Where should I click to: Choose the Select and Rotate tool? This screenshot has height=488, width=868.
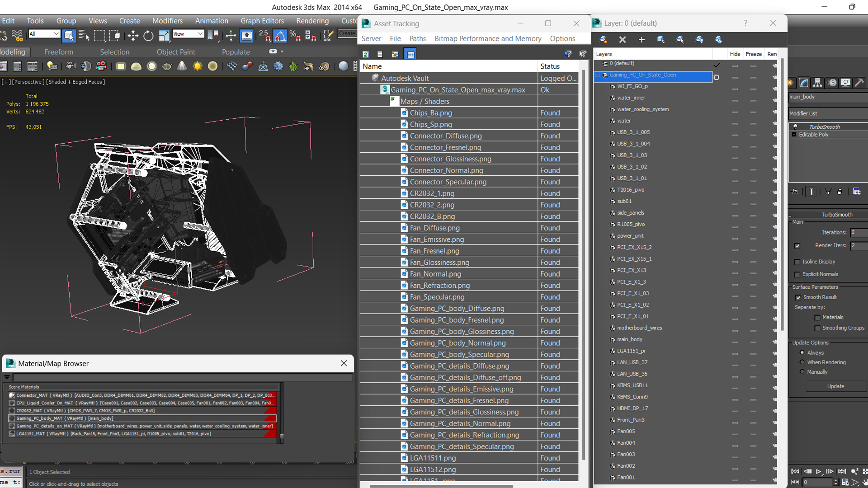148,35
